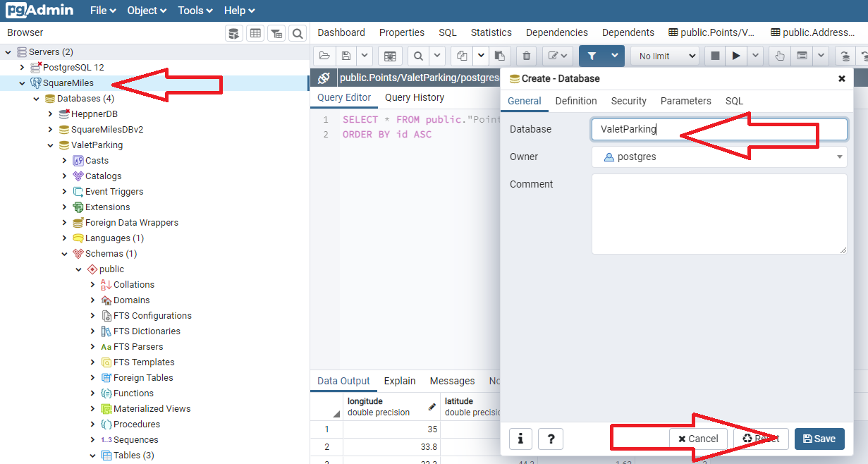Click the Commit database icon

(844, 56)
